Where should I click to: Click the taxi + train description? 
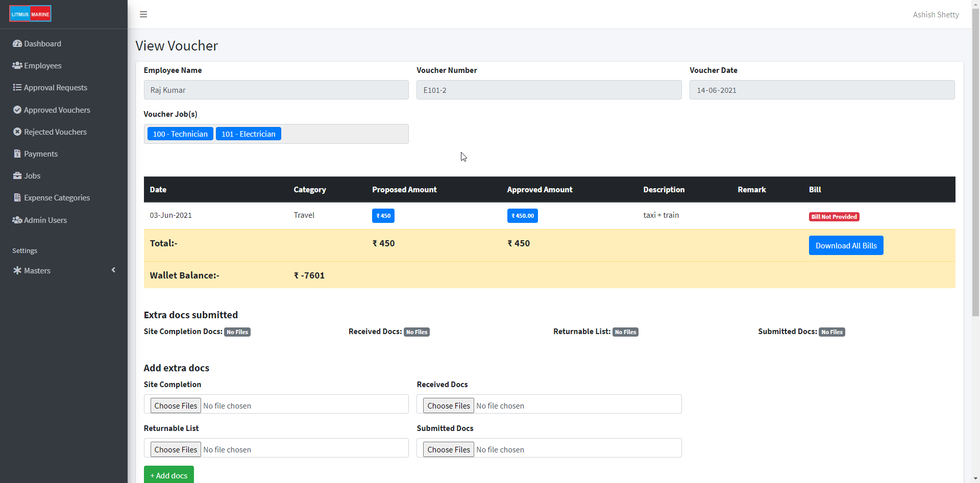[661, 215]
